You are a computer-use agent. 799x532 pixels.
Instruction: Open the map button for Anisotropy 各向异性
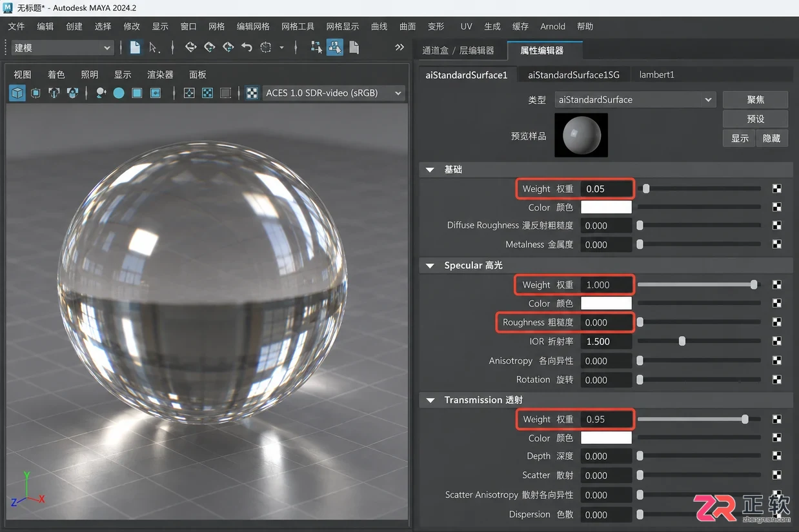(x=777, y=360)
